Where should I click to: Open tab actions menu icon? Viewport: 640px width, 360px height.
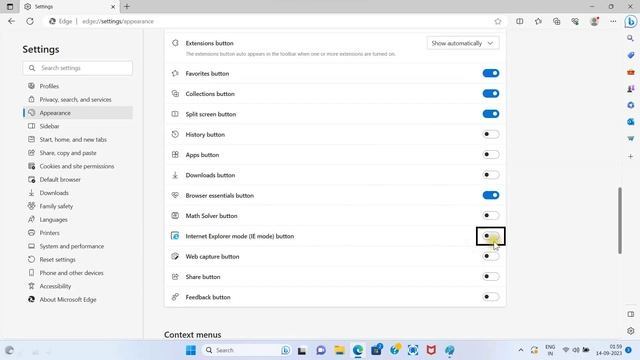[10, 7]
